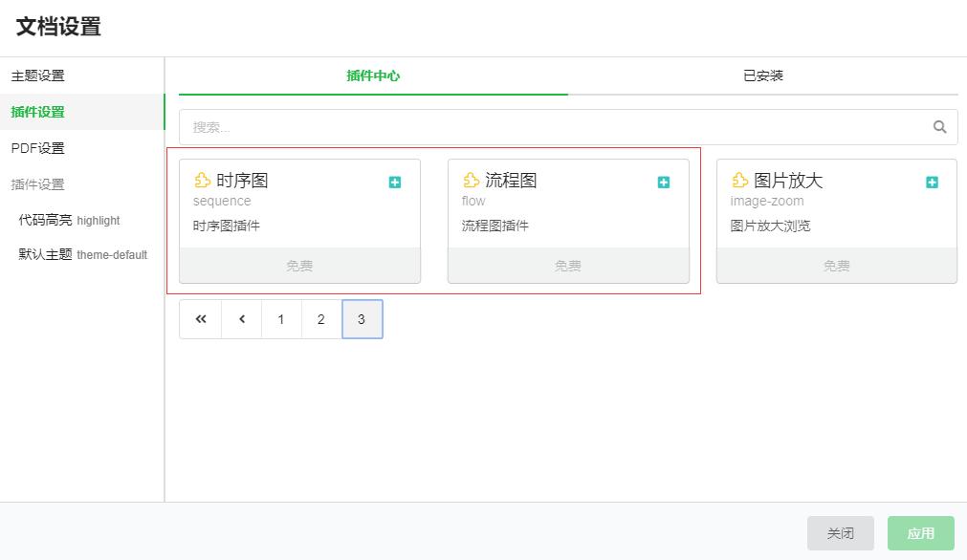Click the search magnifier icon

coord(938,125)
